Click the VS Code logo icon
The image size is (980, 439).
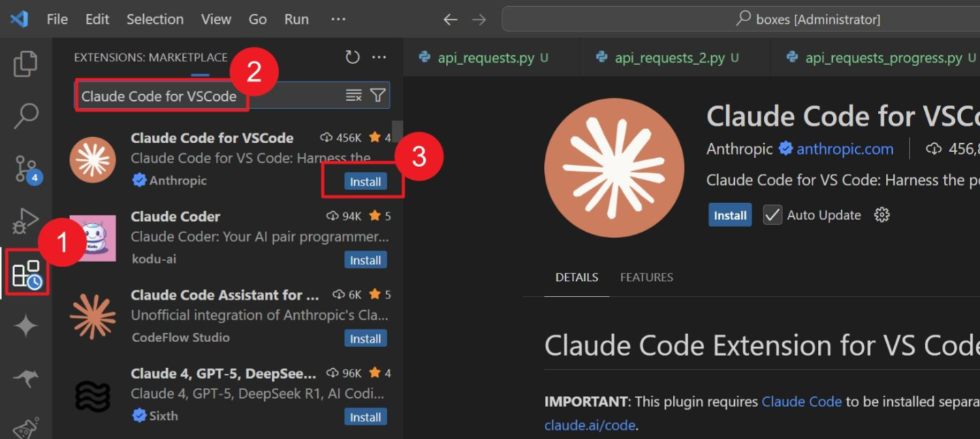[19, 19]
